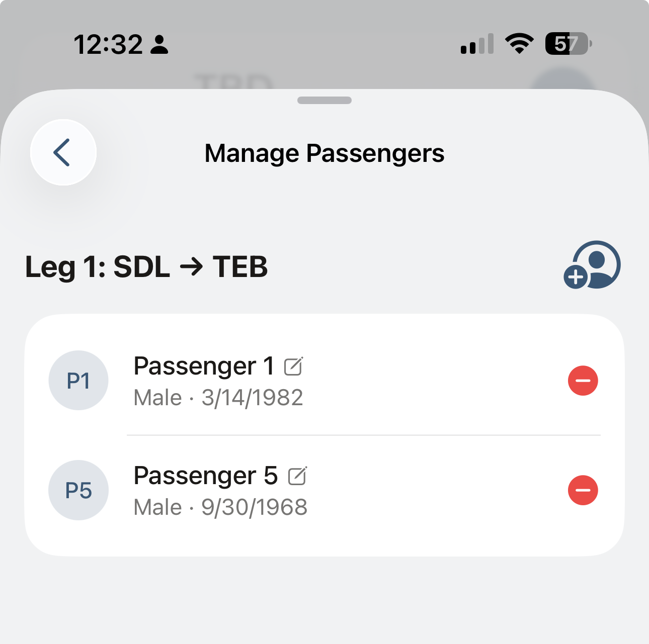Click the P1 avatar circle
Image resolution: width=649 pixels, height=644 pixels.
point(78,381)
